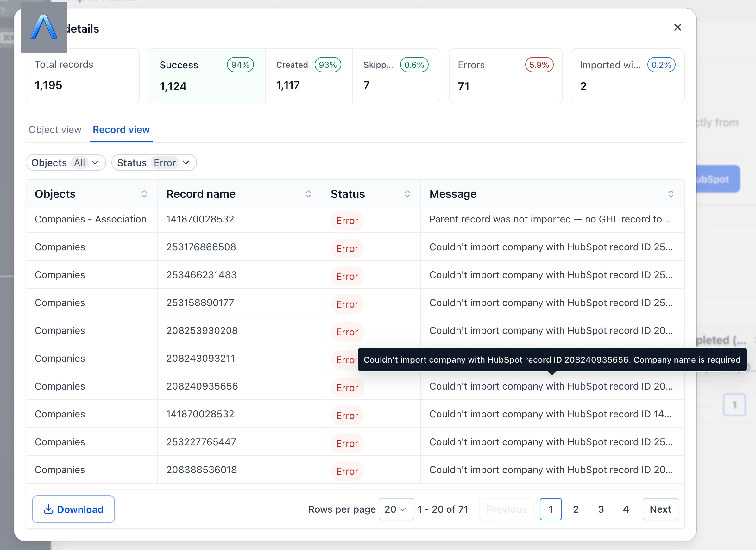Click the Errors 5.9% summary card
This screenshot has width=756, height=550.
[x=506, y=76]
